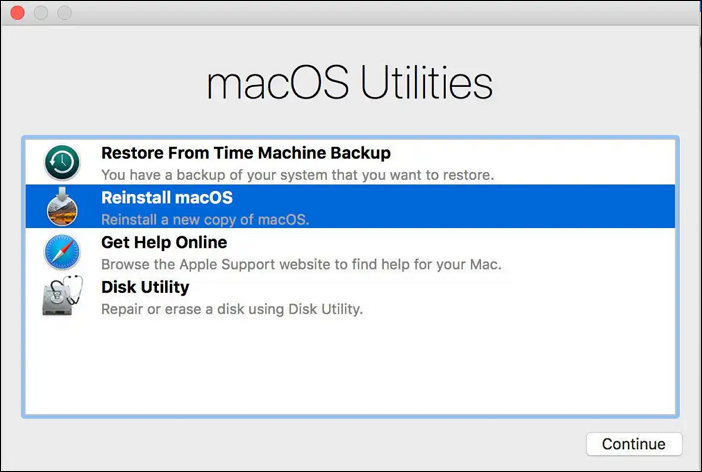
Task: Click the text "Reinstall a new copy of macOS."
Action: [205, 220]
